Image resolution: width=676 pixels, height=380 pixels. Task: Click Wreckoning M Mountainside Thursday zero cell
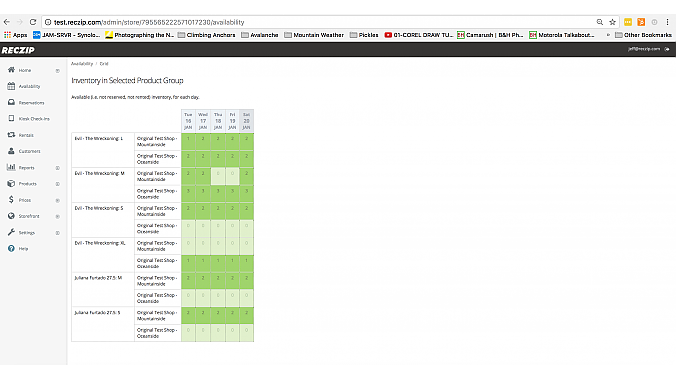click(x=218, y=176)
